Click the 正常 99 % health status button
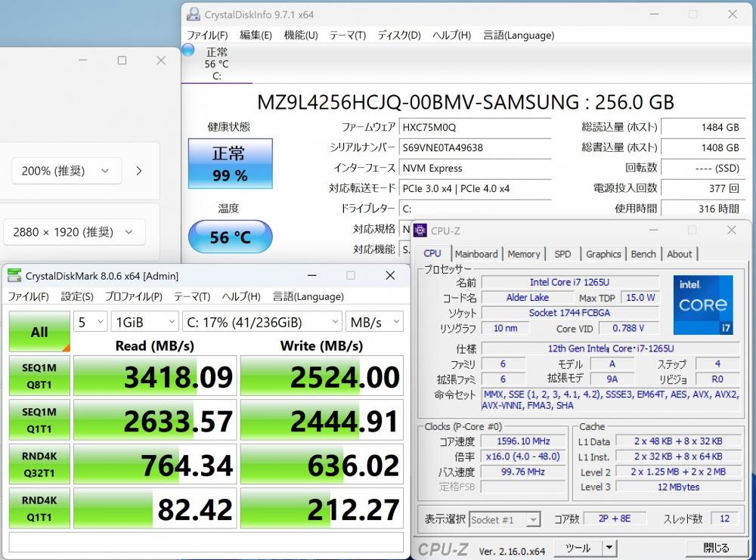Viewport: 756px width, 560px height. tap(230, 163)
